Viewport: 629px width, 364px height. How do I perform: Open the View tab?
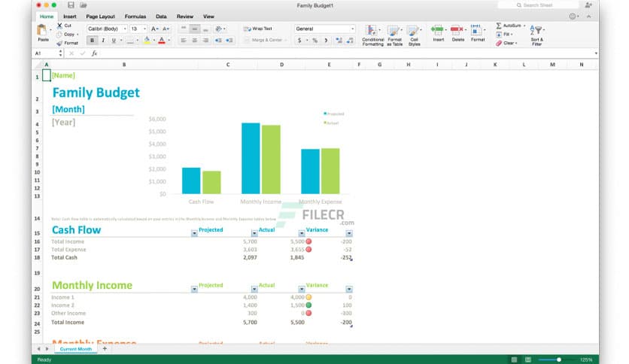tap(208, 17)
